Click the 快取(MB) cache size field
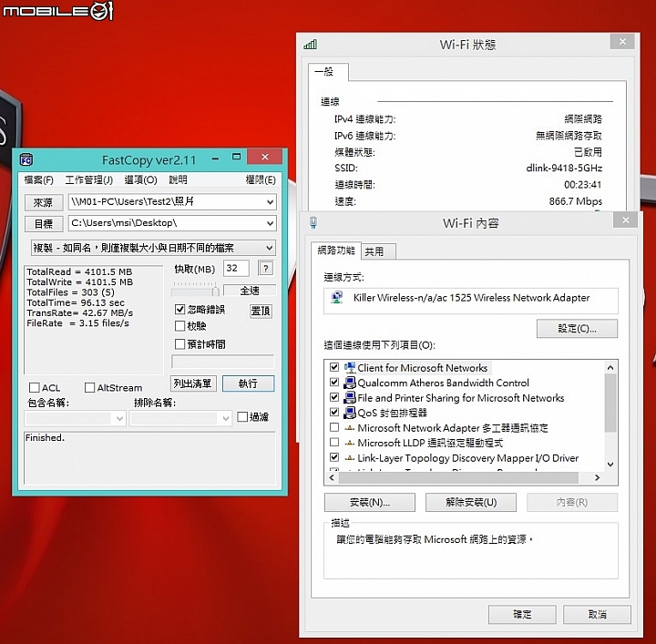The width and height of the screenshot is (656, 644). coord(236,268)
